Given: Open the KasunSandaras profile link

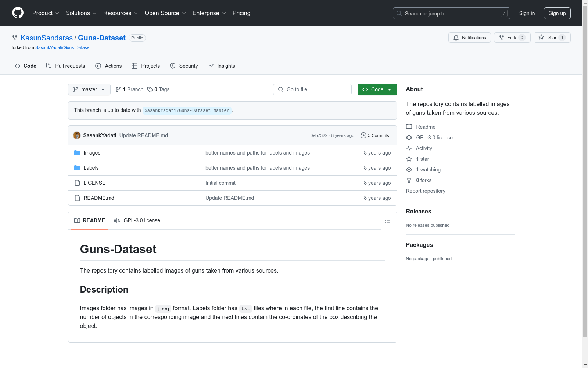Looking at the screenshot, I should 47,38.
